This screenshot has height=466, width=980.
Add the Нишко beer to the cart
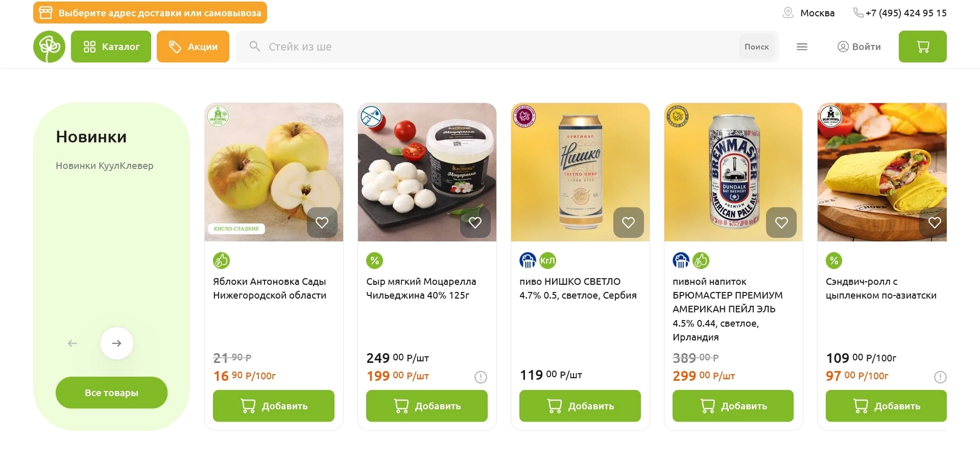(x=580, y=406)
